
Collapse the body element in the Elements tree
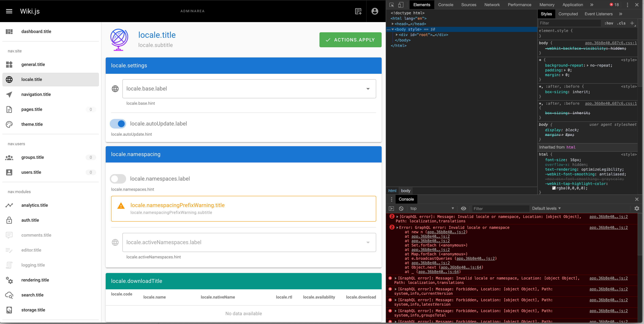pyautogui.click(x=393, y=29)
